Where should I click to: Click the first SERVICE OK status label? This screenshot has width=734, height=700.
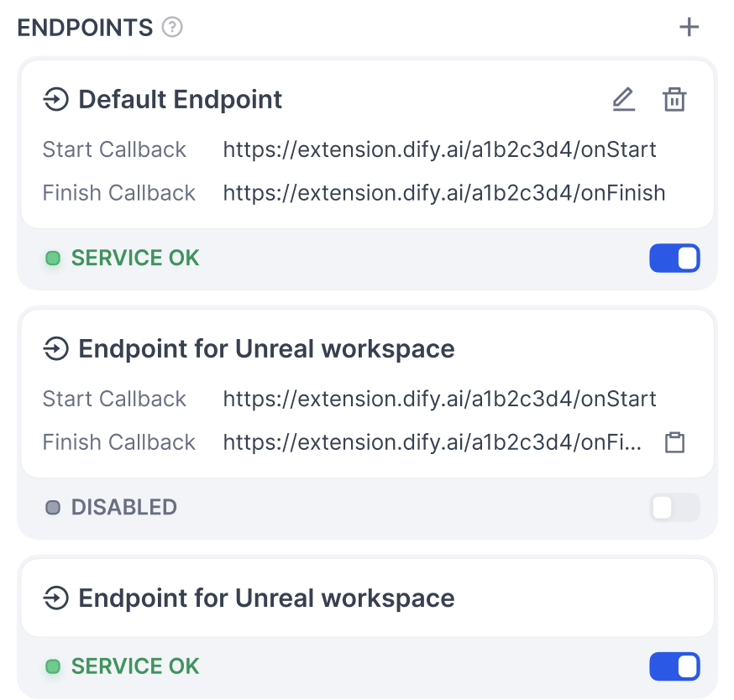click(x=135, y=259)
